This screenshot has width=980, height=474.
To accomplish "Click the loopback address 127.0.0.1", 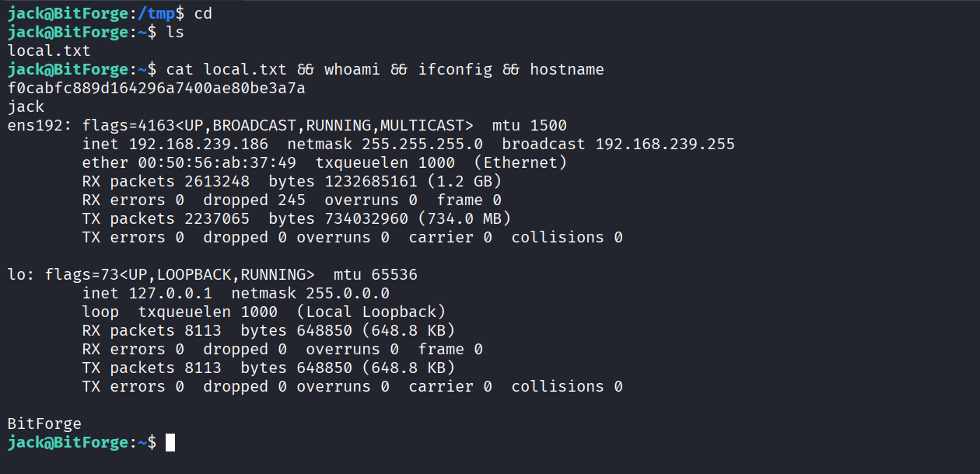I will [170, 294].
